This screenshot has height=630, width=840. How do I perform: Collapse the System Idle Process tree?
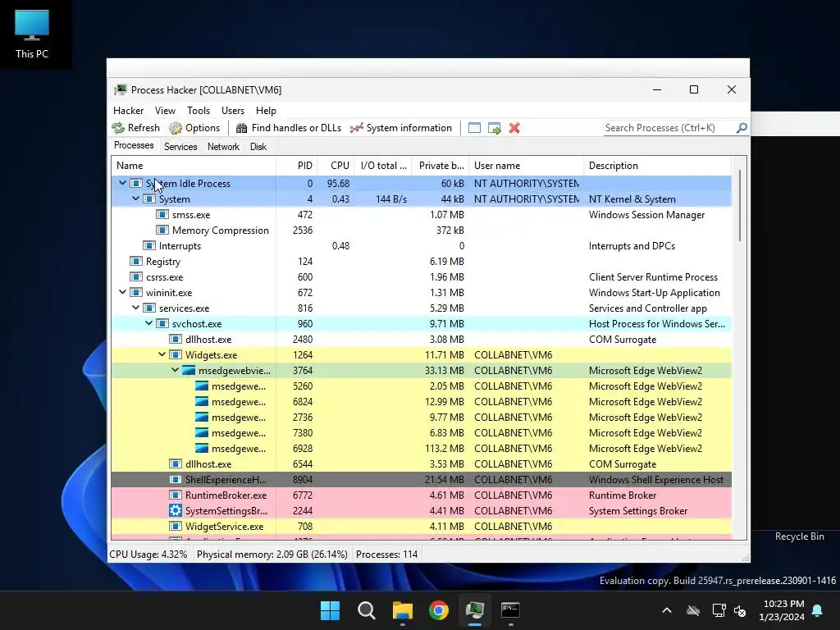[123, 183]
